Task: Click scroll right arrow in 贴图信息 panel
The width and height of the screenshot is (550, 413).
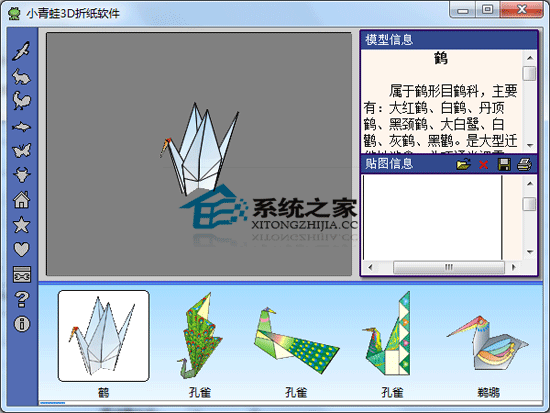Action: pos(514,267)
